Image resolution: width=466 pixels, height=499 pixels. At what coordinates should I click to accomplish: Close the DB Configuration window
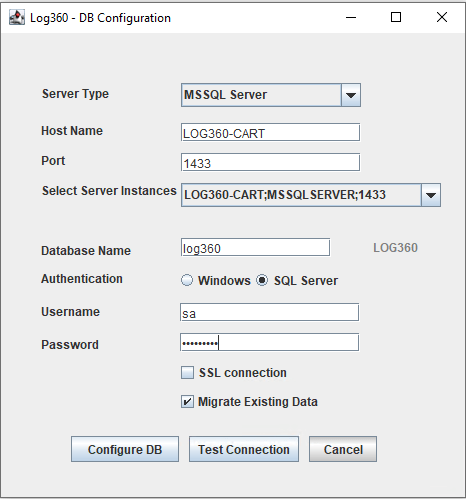(x=442, y=17)
